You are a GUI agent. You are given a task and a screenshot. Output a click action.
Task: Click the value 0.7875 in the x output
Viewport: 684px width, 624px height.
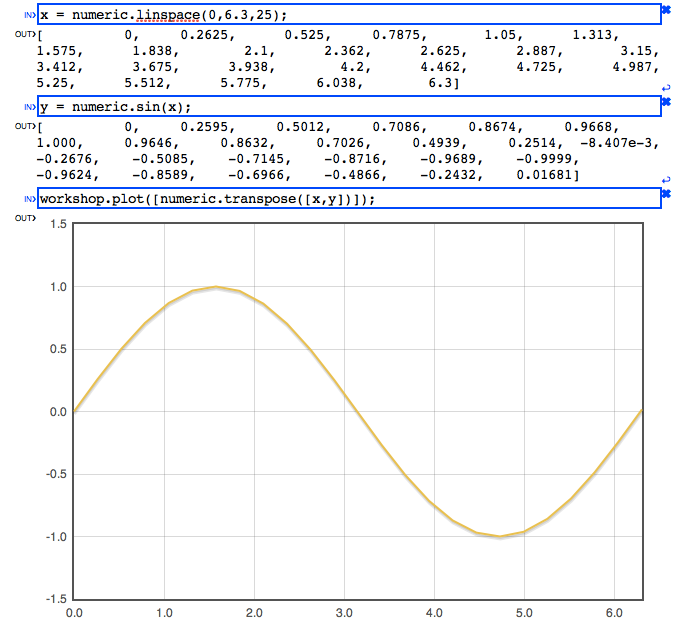399,35
